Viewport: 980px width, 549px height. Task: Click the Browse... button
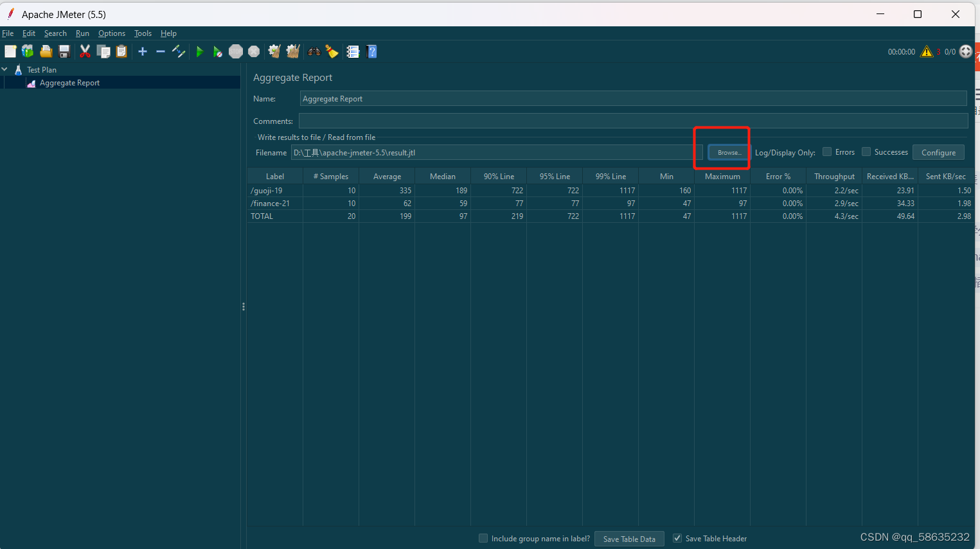tap(729, 152)
